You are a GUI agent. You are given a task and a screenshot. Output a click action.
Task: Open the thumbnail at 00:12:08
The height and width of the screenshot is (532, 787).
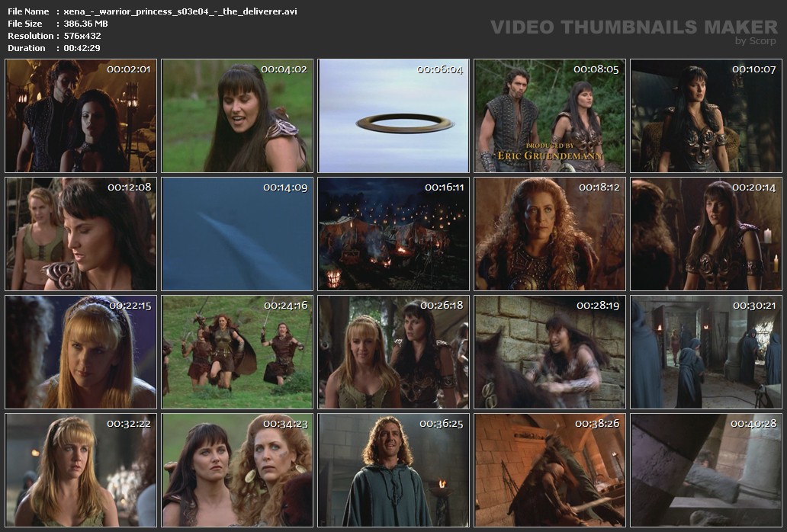(x=81, y=234)
